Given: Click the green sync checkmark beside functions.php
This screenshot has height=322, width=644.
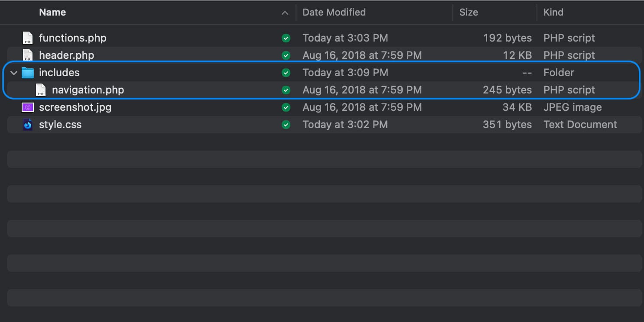Looking at the screenshot, I should point(286,38).
